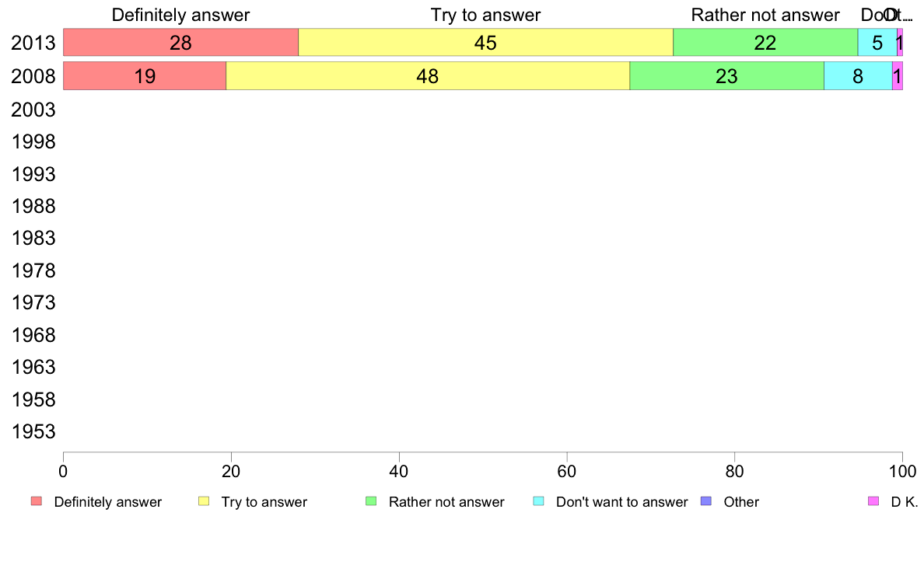
Task: Click the 1953 year label
Action: [33, 432]
